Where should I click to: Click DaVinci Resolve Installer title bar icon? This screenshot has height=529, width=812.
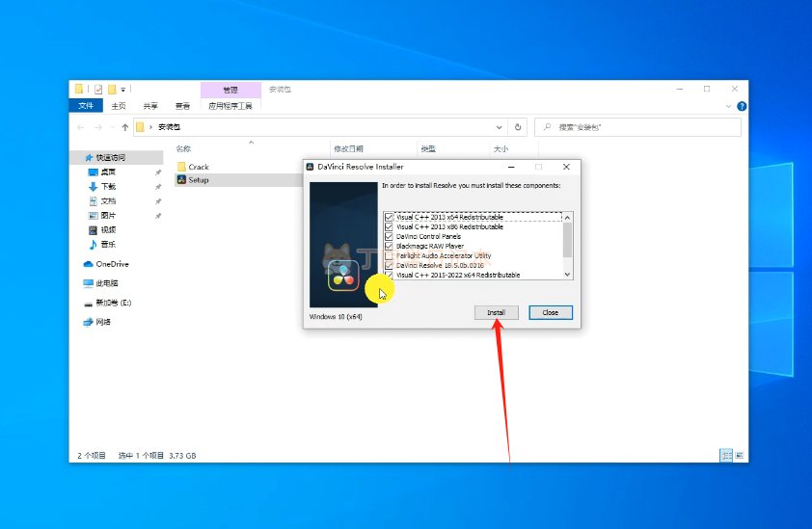[311, 167]
